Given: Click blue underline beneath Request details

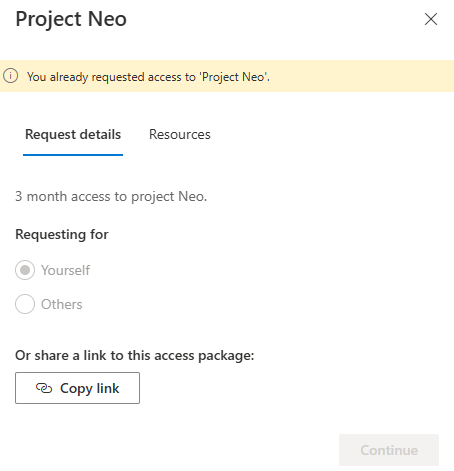Looking at the screenshot, I should pos(73,155).
